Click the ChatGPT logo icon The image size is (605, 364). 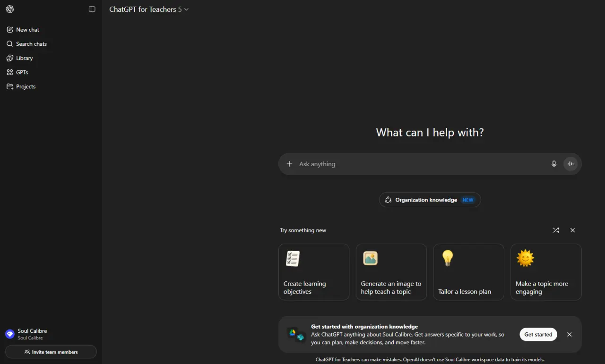tap(10, 9)
